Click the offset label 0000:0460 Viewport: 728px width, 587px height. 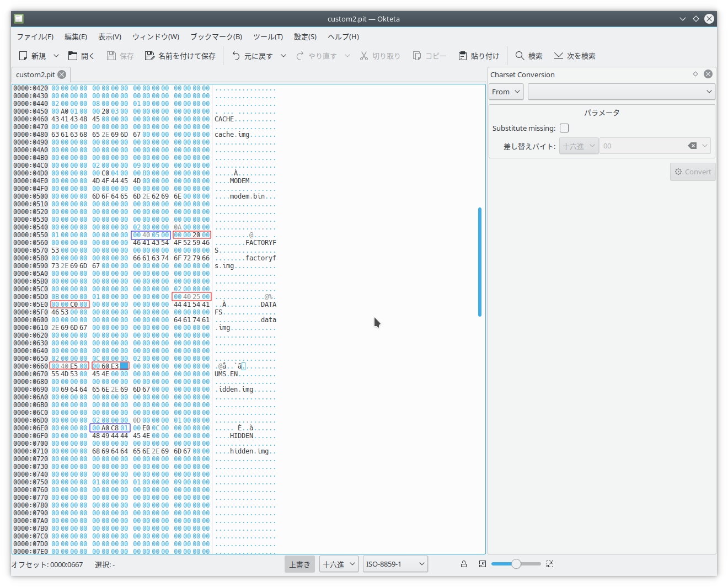tap(31, 119)
